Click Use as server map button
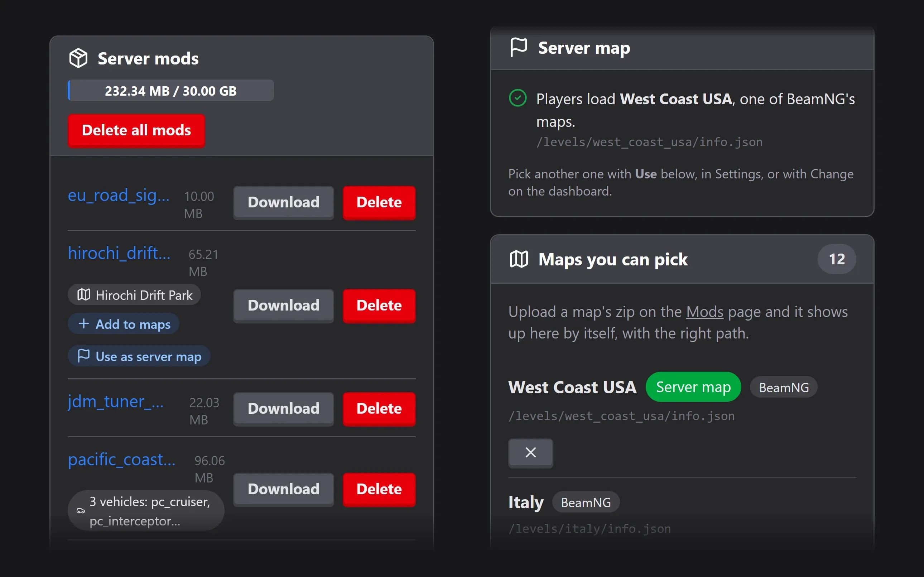924x577 pixels. (x=139, y=356)
